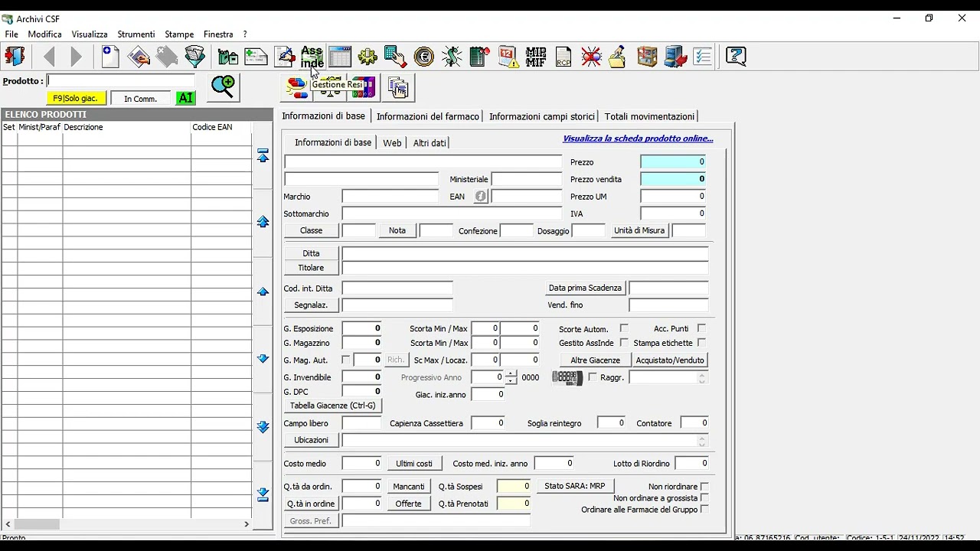Screen dimensions: 980x551
Task: Click the Unità di Misura button
Action: (x=639, y=230)
